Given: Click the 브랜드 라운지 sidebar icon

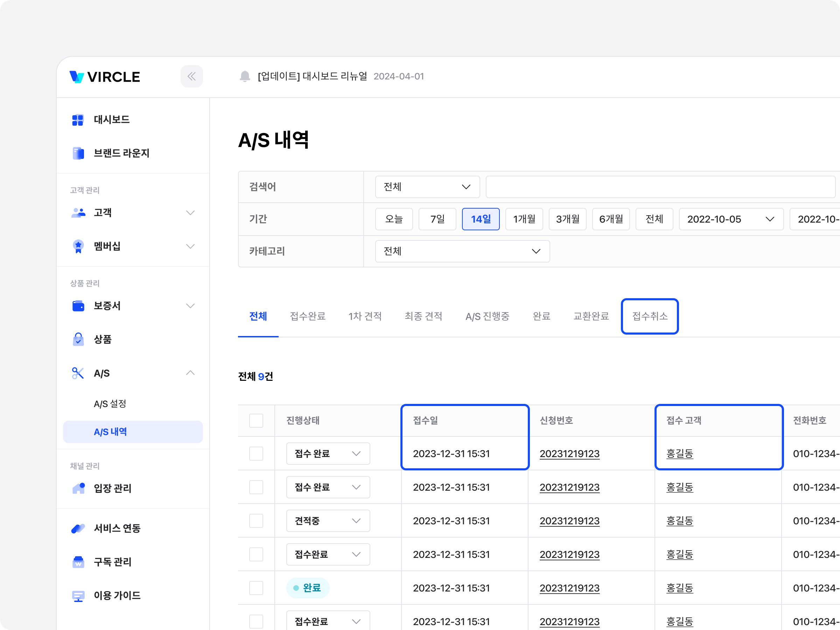Looking at the screenshot, I should [x=78, y=153].
